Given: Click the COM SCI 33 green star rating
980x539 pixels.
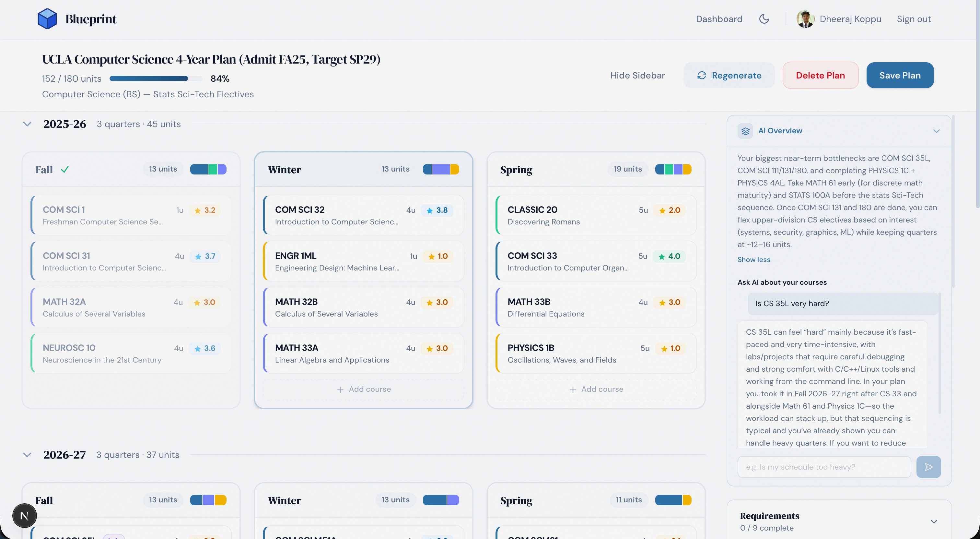Looking at the screenshot, I should point(669,256).
